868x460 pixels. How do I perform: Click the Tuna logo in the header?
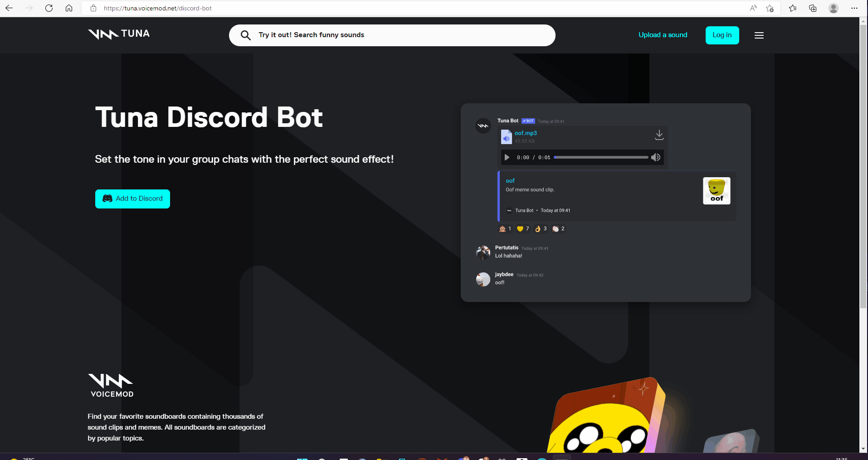tap(119, 34)
